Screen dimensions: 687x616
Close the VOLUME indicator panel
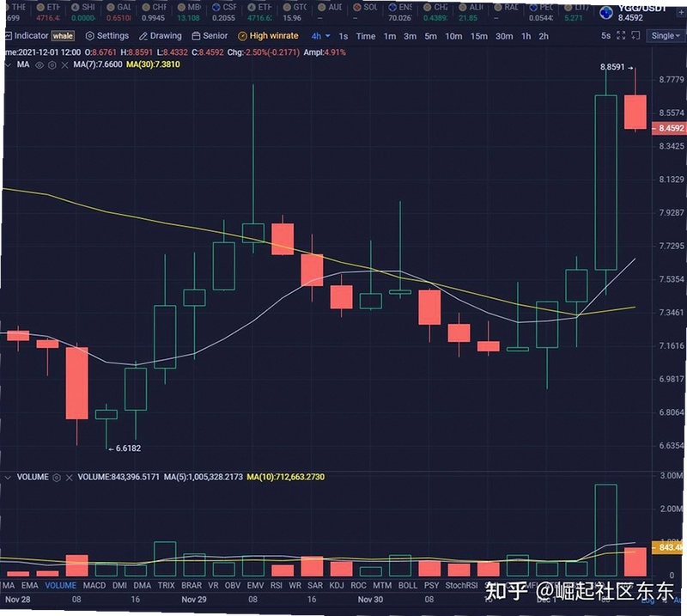70,478
